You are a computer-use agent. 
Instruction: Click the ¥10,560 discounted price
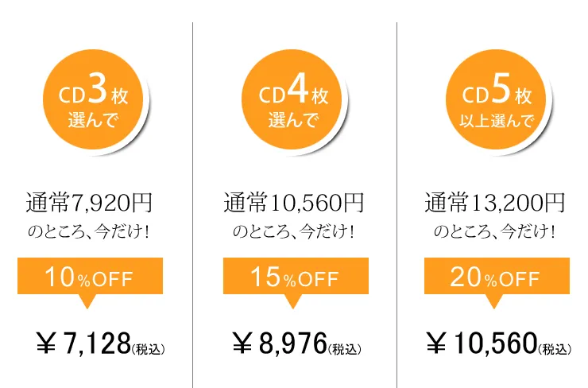[x=482, y=343]
